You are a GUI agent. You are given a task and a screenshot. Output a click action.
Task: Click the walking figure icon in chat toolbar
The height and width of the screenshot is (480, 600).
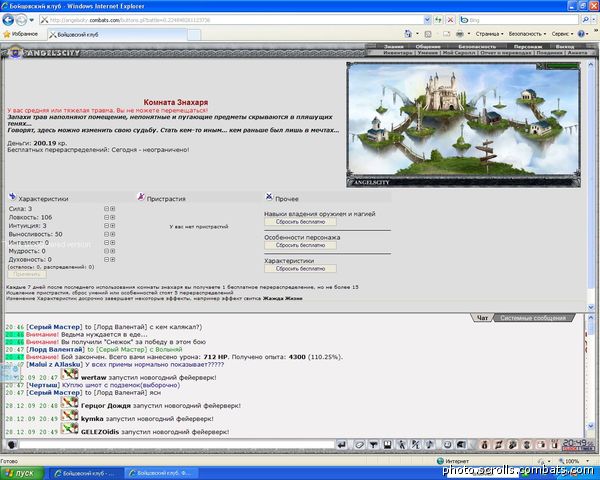pos(402,444)
